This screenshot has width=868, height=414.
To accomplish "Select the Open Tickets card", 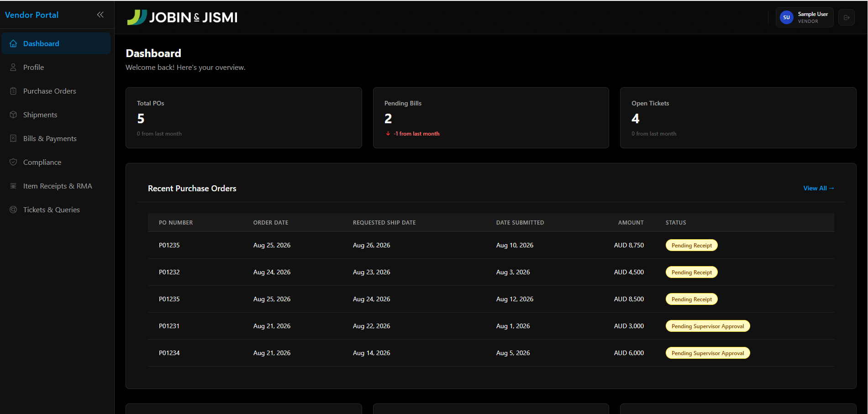I will click(738, 118).
